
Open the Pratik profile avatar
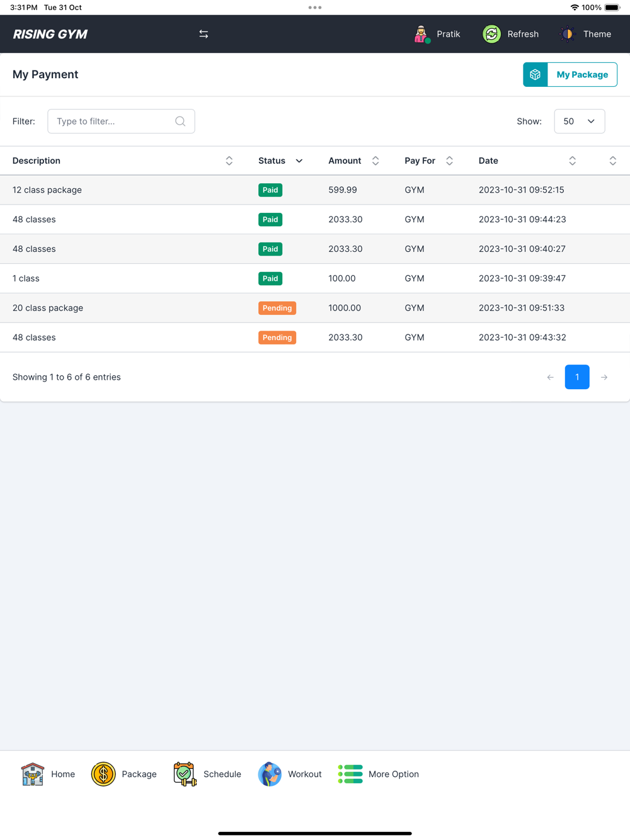pyautogui.click(x=421, y=34)
